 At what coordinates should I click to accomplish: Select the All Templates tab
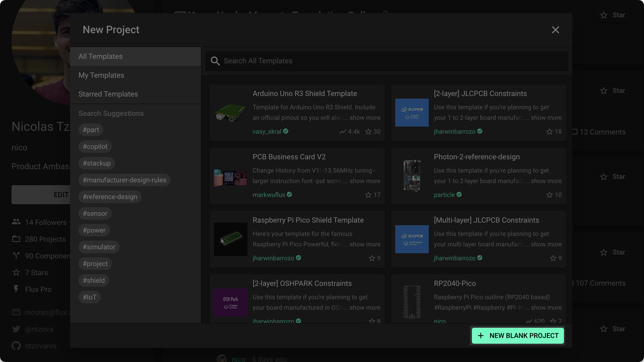point(135,56)
